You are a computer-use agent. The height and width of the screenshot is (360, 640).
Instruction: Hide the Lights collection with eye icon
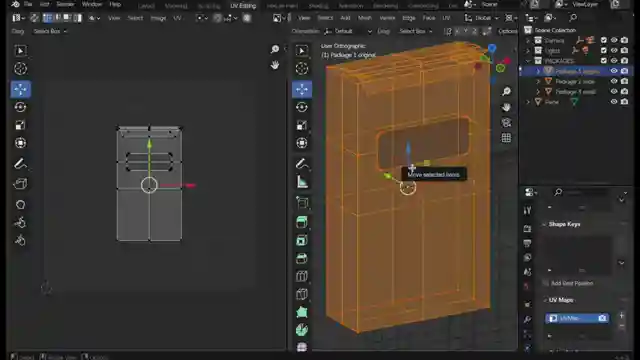[614, 50]
